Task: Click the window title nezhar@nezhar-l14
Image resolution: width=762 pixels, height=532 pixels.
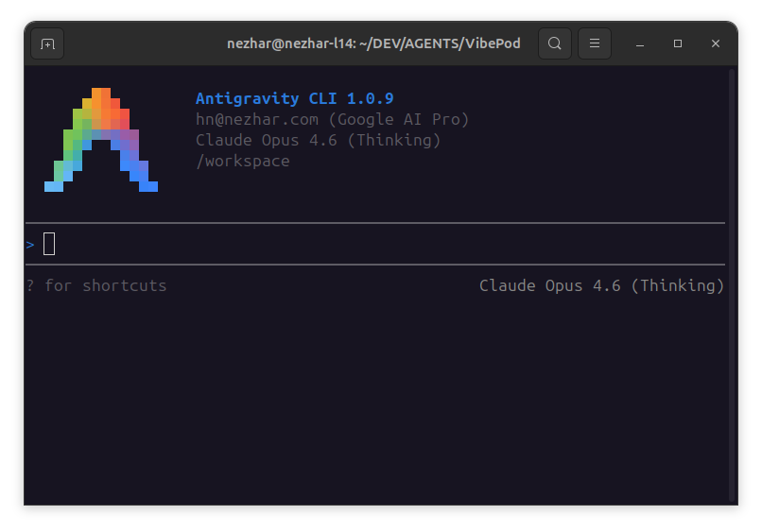Action: [x=373, y=43]
